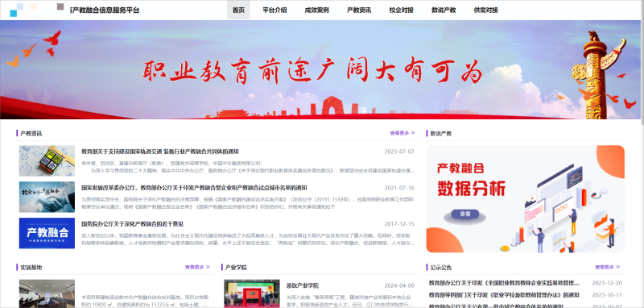Click the 实训基地 meeting room thumbnail
Image resolution: width=644 pixels, height=308 pixels.
click(47, 293)
